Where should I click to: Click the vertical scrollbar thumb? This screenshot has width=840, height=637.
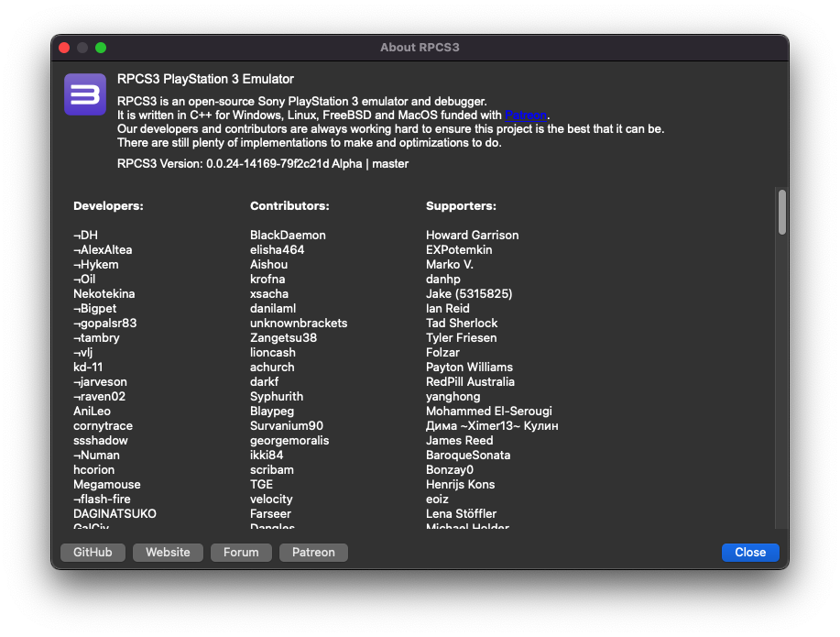(782, 212)
